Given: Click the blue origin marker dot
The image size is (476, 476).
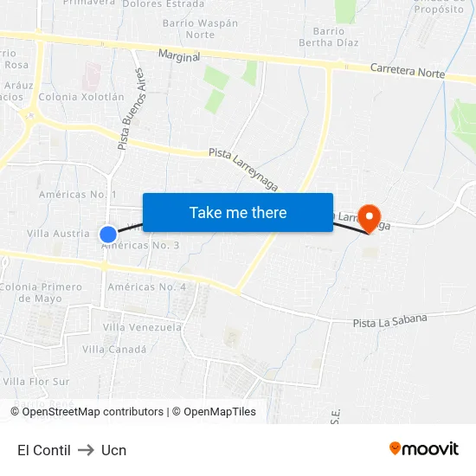Looking at the screenshot, I should click(108, 235).
